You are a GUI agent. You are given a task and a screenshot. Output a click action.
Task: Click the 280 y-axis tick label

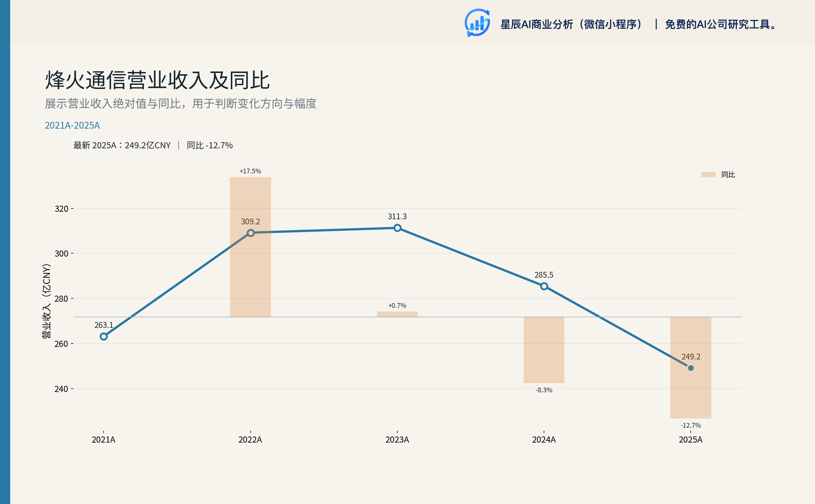coord(61,299)
